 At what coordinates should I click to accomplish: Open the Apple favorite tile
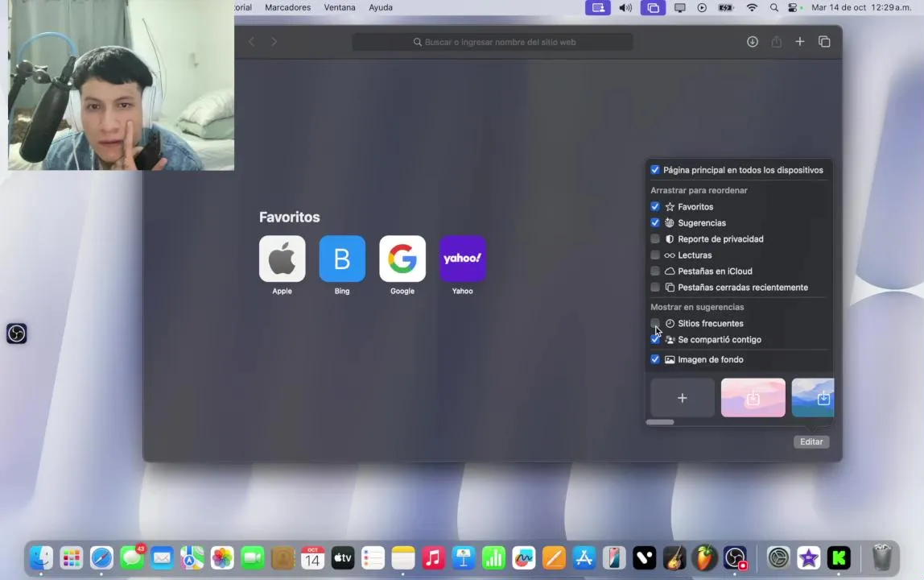283,259
